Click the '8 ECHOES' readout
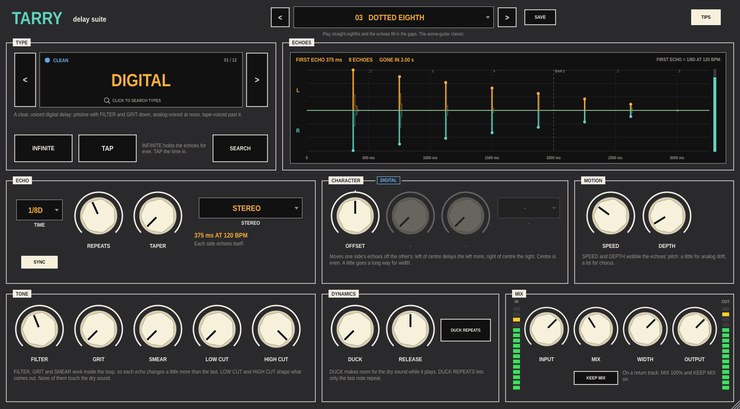This screenshot has width=740, height=409. click(361, 60)
